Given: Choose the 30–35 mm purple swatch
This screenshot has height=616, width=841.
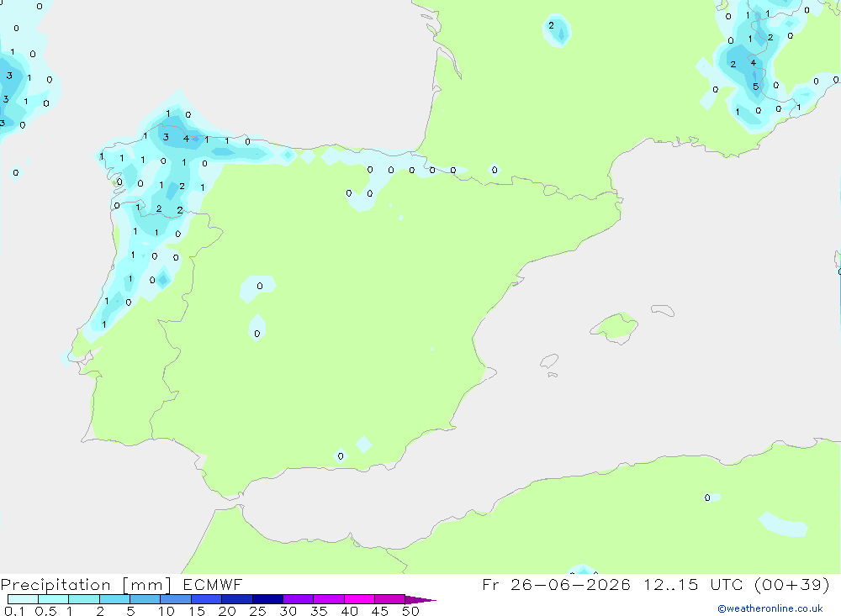Looking at the screenshot, I should click(299, 599).
